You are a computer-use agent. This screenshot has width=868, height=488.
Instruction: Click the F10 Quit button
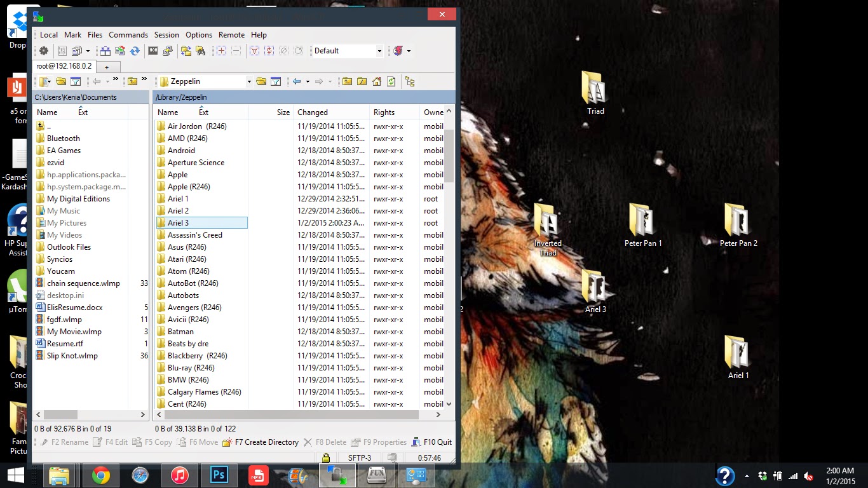pos(432,442)
